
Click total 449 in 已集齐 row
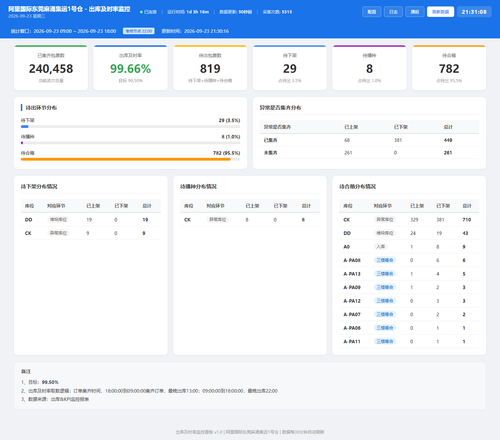pos(448,140)
